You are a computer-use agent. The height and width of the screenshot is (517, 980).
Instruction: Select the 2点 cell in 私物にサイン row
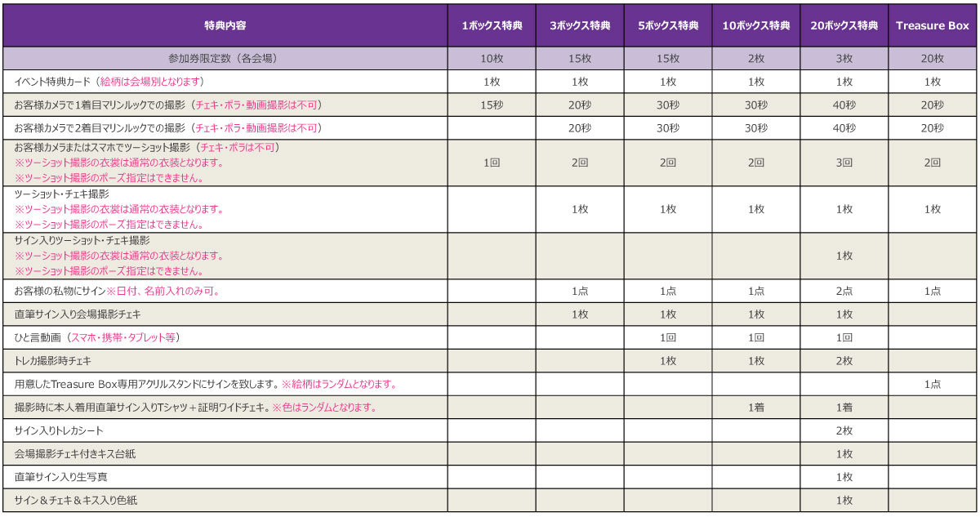click(x=844, y=292)
